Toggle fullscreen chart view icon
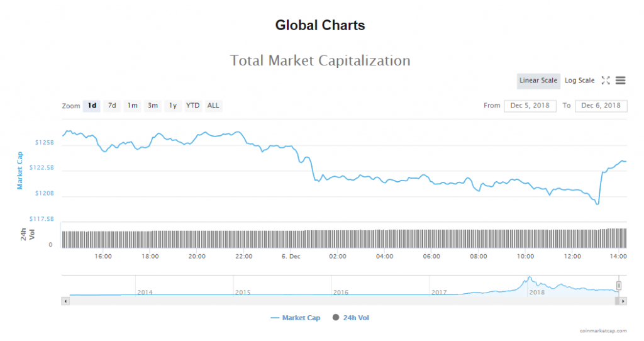Viewport: 644px width, 341px height. click(x=606, y=81)
